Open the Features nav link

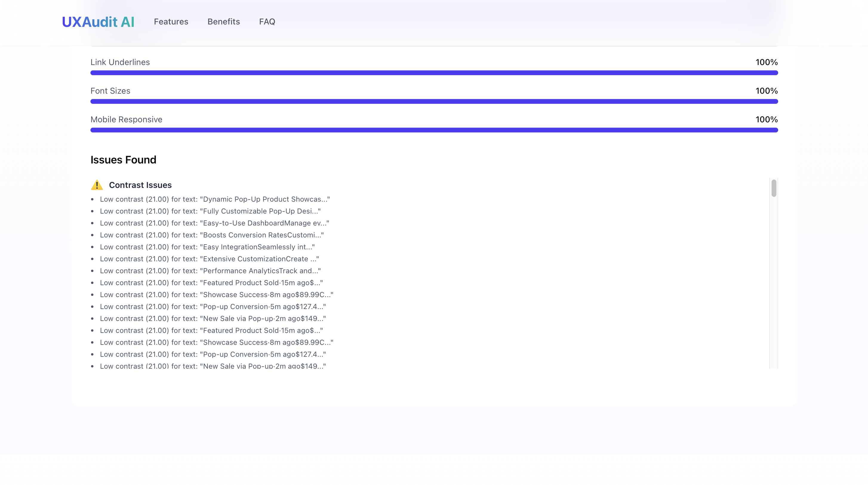coord(171,21)
